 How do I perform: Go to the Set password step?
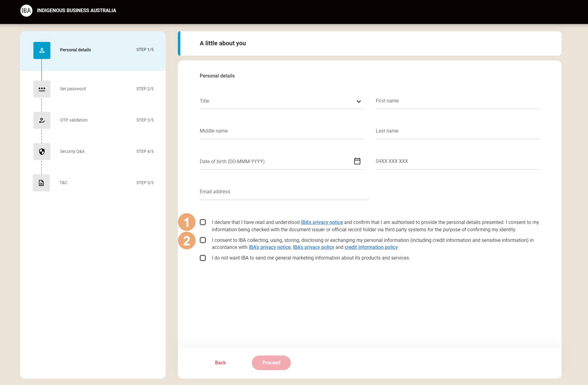coord(73,89)
